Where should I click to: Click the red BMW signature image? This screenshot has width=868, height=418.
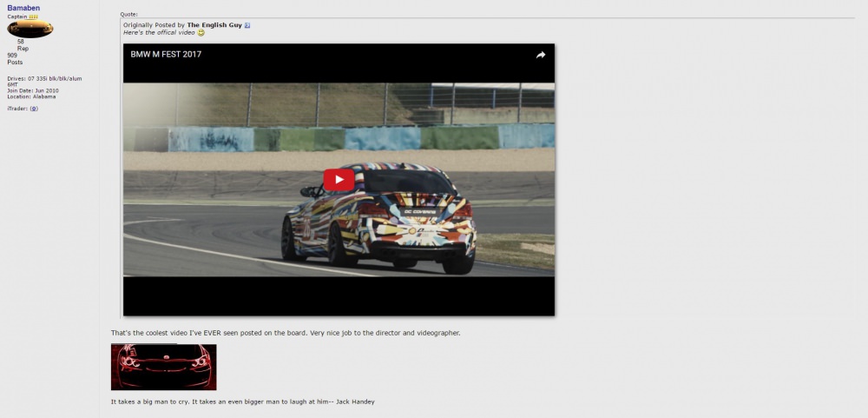(163, 367)
